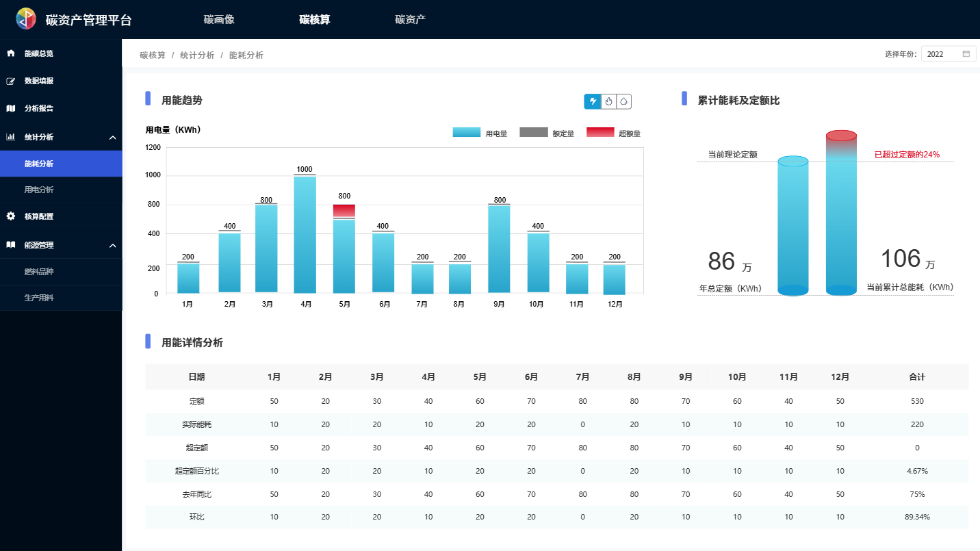Image resolution: width=980 pixels, height=551 pixels.
Task: Click the platform logo in header
Action: click(x=26, y=19)
